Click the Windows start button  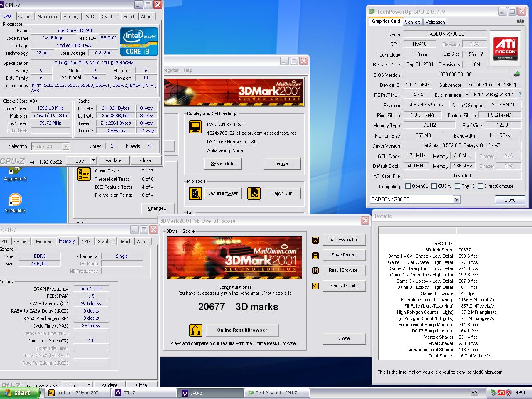20,393
